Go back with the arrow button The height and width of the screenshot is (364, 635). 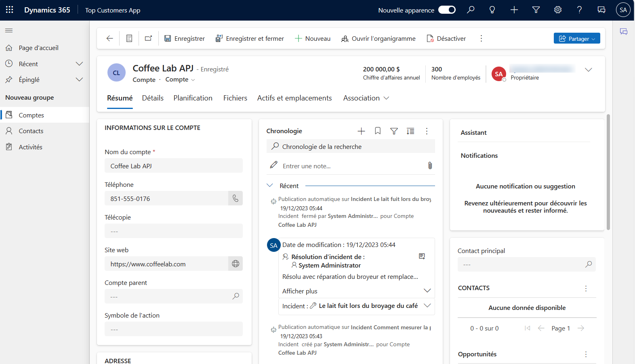(109, 38)
